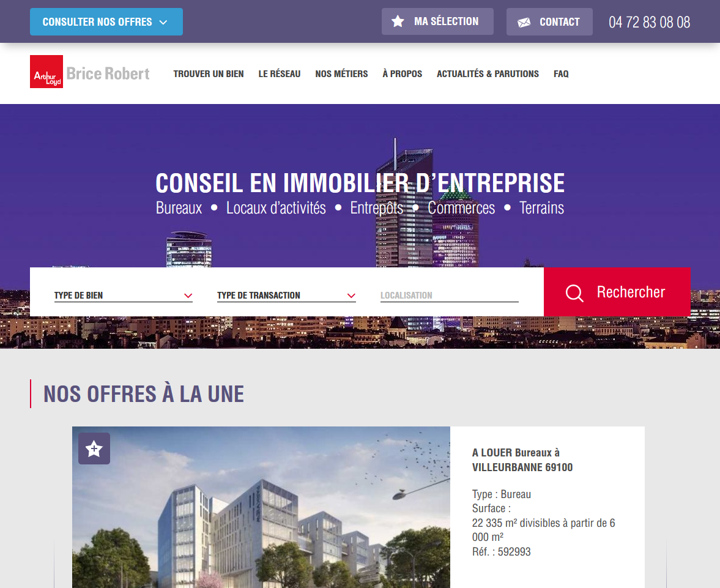720x588 pixels.
Task: Open the Villeurbanne office building photo
Action: point(261,507)
